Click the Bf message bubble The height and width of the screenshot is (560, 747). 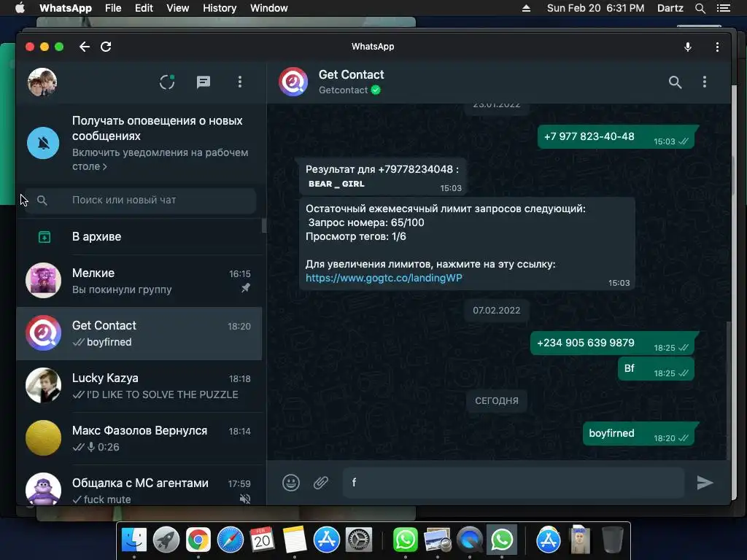point(656,368)
